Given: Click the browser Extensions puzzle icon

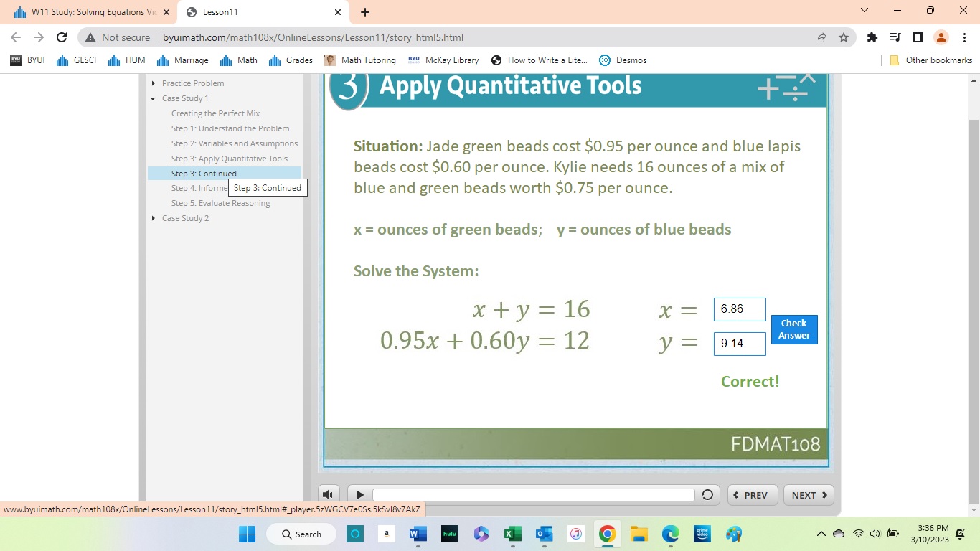Looking at the screenshot, I should click(872, 37).
